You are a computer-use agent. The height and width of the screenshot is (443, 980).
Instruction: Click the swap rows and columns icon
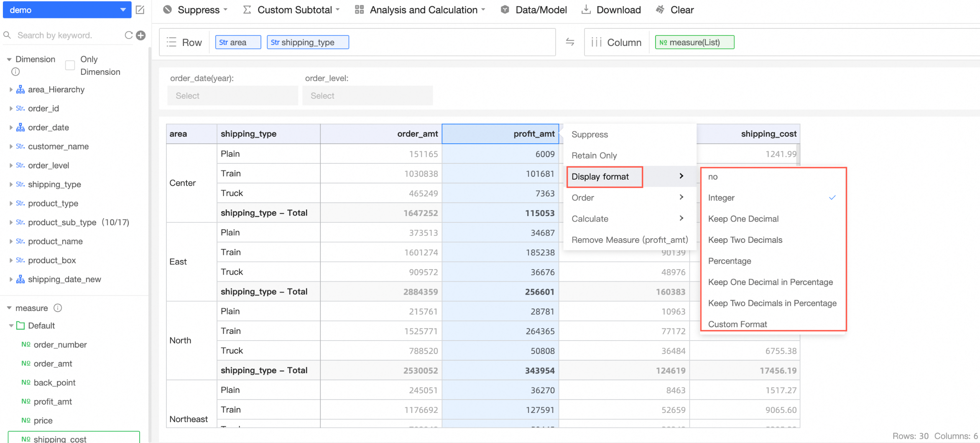pyautogui.click(x=570, y=42)
